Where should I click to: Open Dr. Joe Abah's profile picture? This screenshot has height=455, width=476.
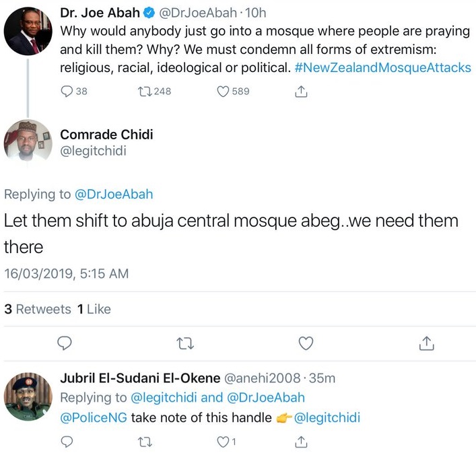(x=28, y=32)
